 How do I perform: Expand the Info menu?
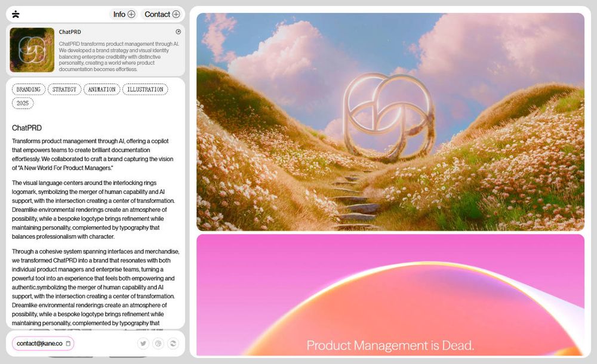(124, 14)
